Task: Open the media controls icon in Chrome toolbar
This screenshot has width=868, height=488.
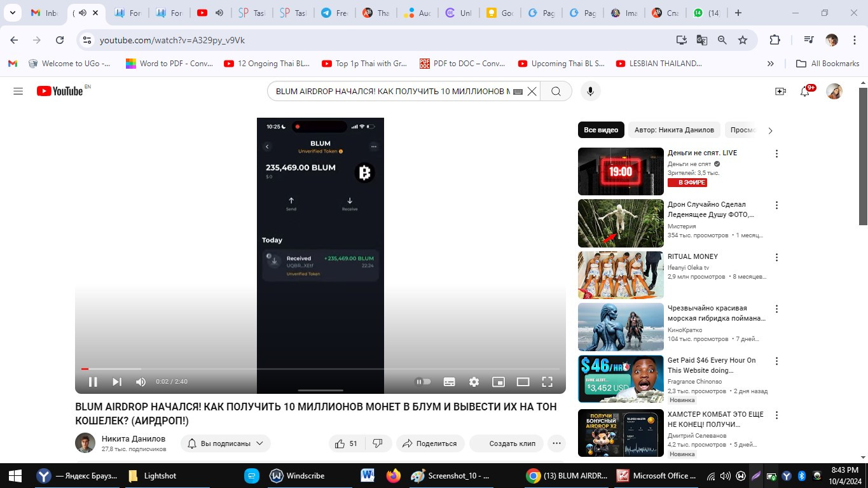Action: coord(809,40)
